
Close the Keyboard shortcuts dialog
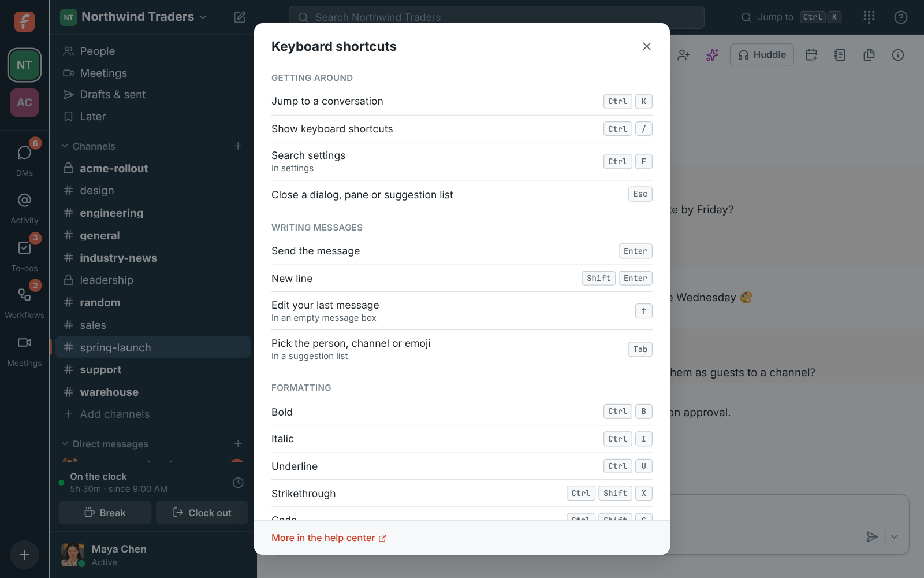click(x=647, y=46)
